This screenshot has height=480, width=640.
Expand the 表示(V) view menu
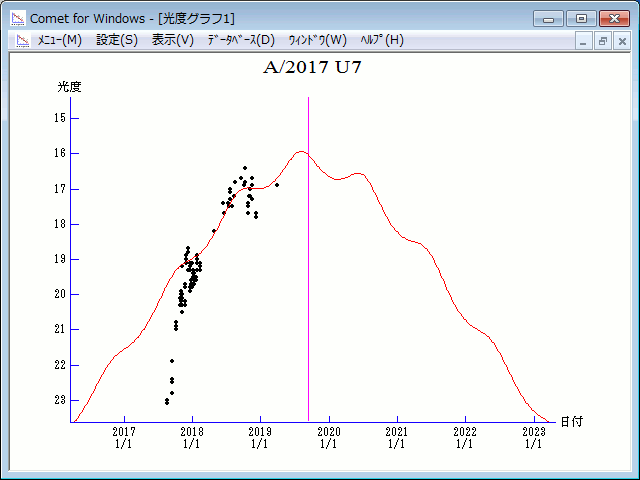coord(172,40)
